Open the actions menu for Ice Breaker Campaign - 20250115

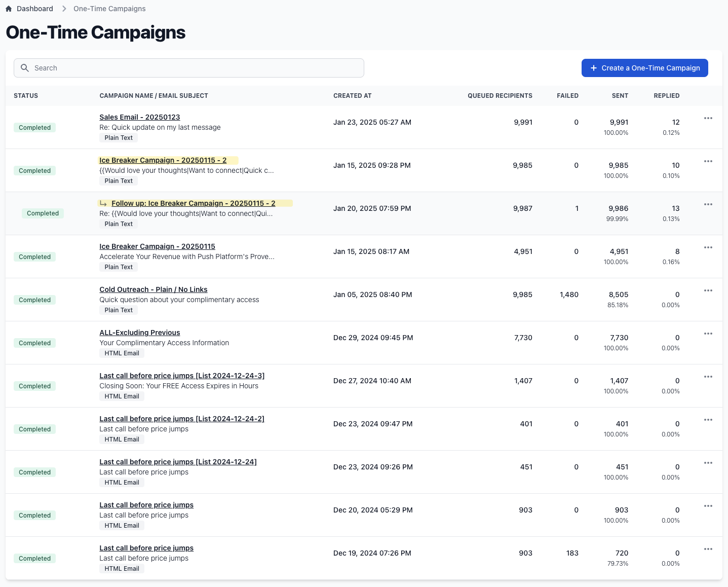708,247
